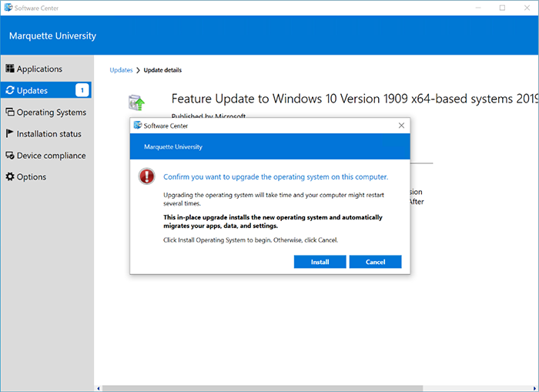Viewport: 539px width, 392px height.
Task: Click the Installation status flag icon
Action: click(10, 134)
